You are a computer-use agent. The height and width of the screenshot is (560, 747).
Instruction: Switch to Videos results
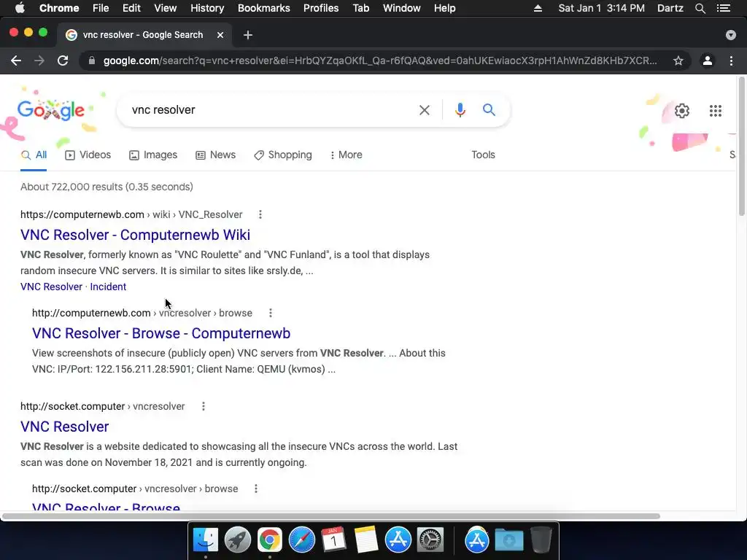[x=88, y=155]
